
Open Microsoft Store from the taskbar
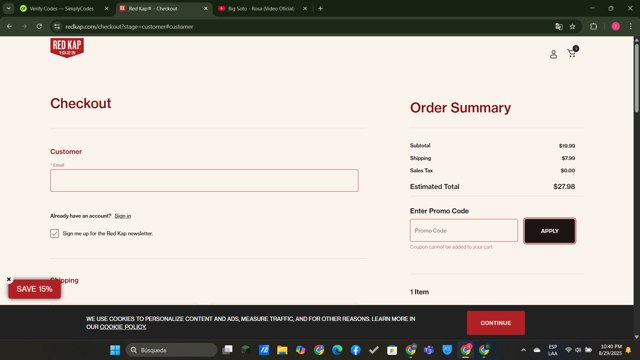tap(392, 350)
